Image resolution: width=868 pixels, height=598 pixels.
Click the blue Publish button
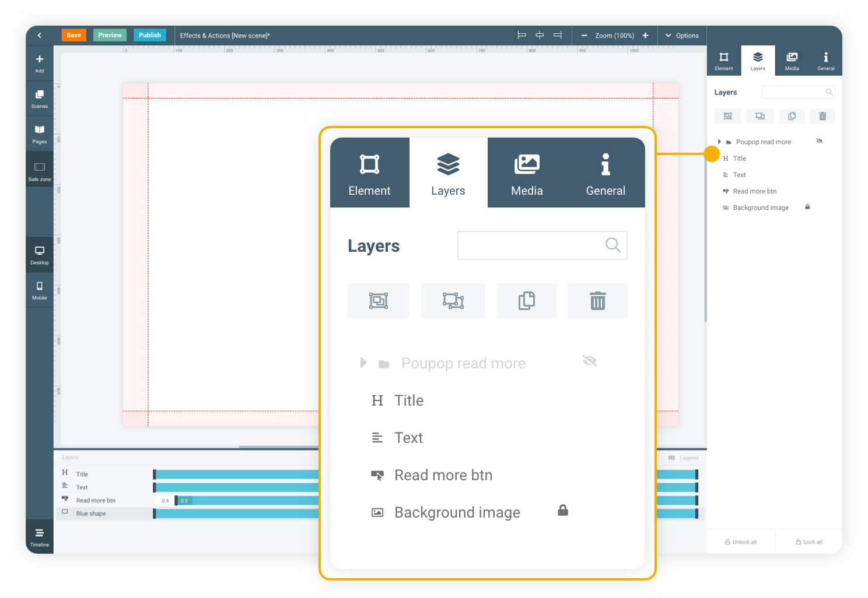150,35
